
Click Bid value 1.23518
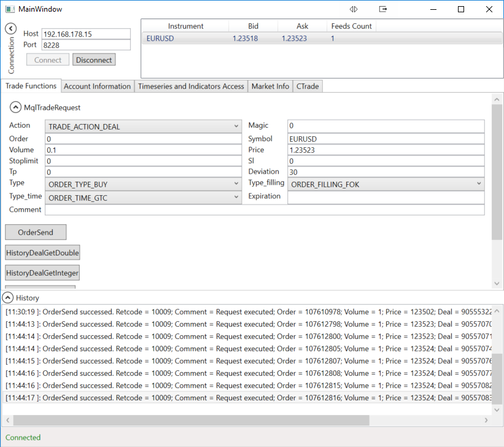pyautogui.click(x=246, y=38)
